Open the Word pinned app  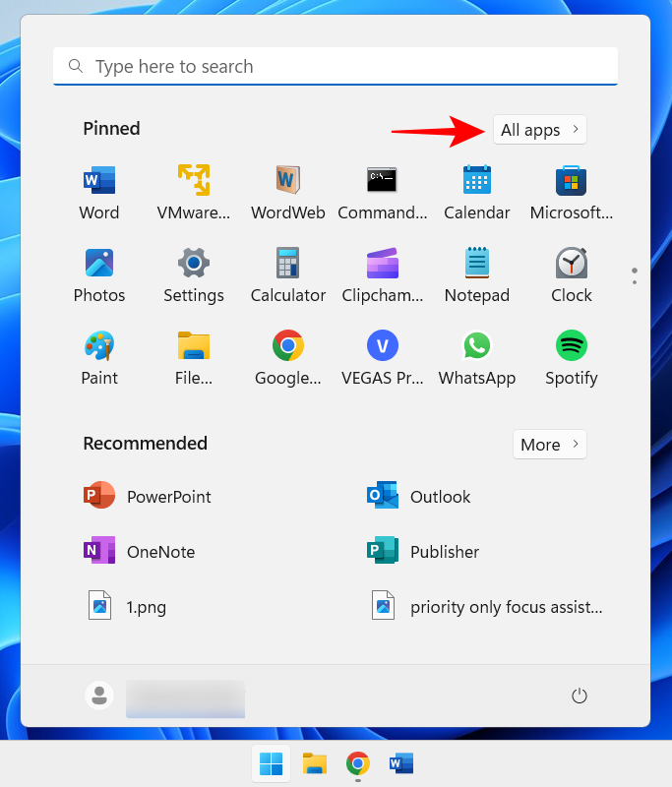click(98, 193)
